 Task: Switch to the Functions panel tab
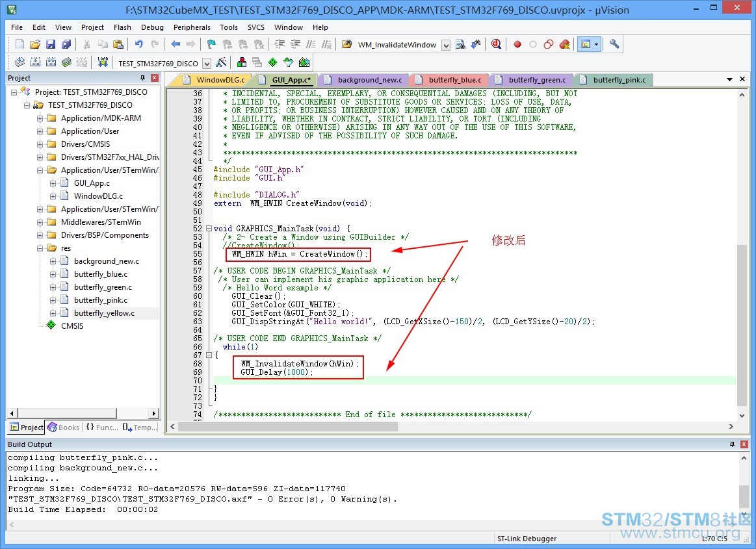coord(102,427)
